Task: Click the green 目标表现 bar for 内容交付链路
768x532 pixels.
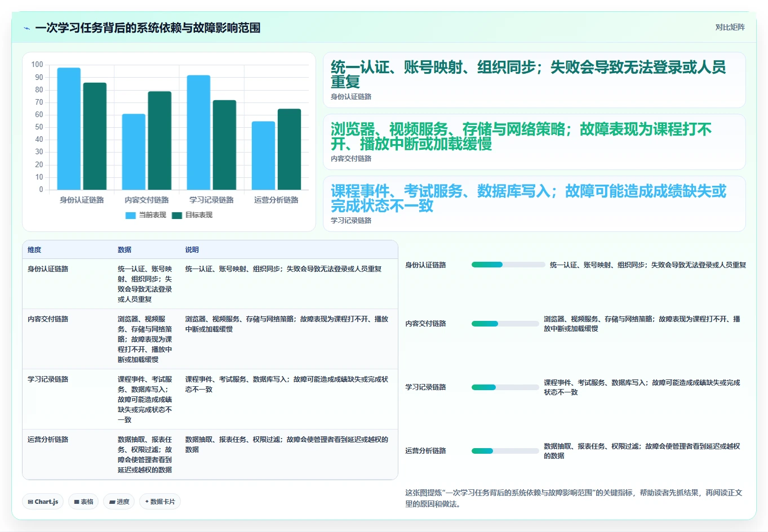Action: pyautogui.click(x=159, y=141)
